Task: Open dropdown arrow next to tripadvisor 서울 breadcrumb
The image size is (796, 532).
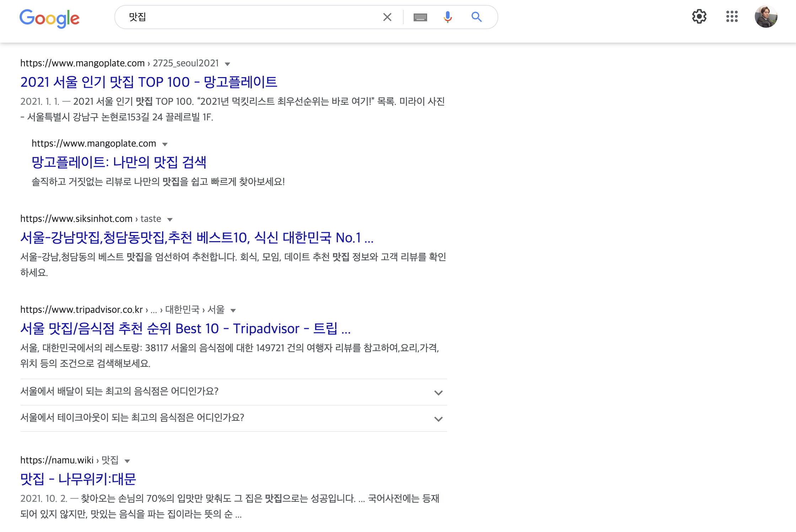Action: [x=233, y=310]
